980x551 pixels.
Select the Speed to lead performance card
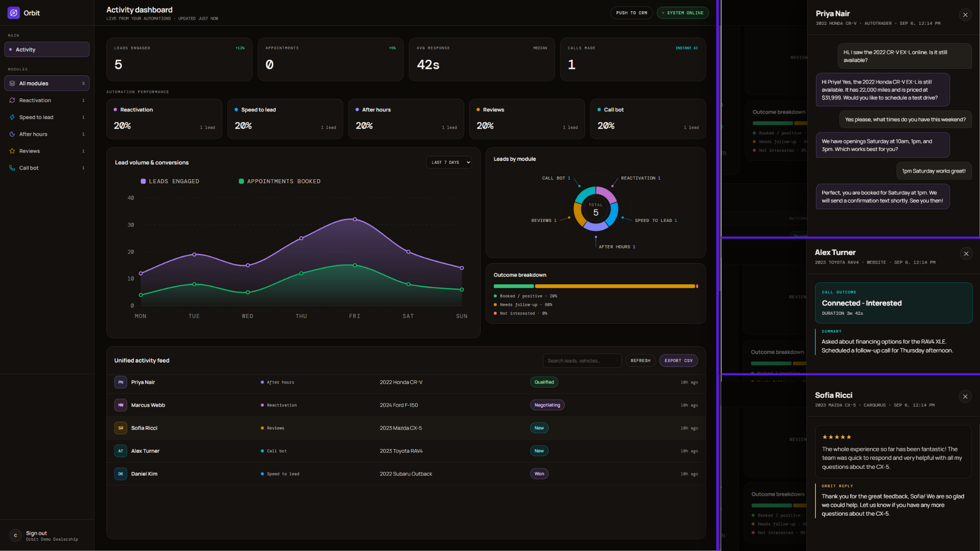(x=285, y=119)
